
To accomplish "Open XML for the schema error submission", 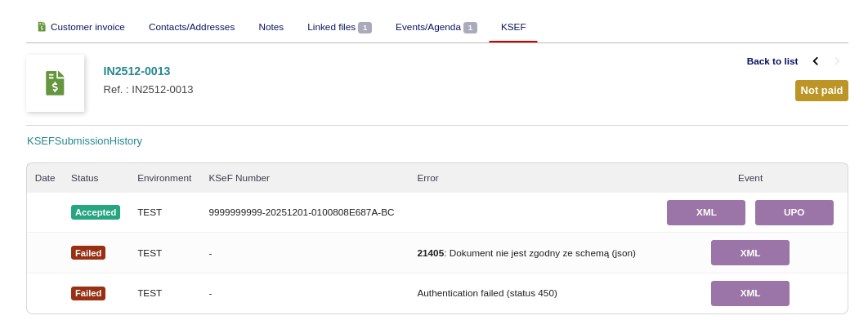I will tap(749, 253).
